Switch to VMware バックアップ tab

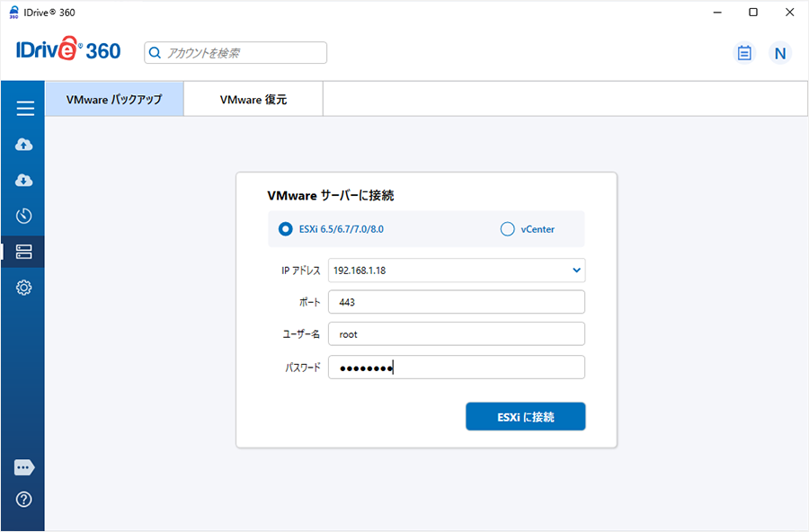114,100
